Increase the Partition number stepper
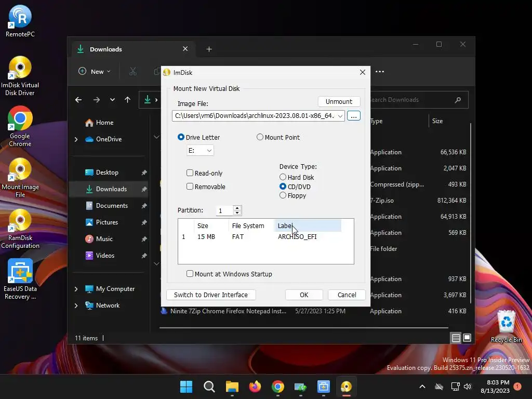The height and width of the screenshot is (399, 532). (x=237, y=208)
